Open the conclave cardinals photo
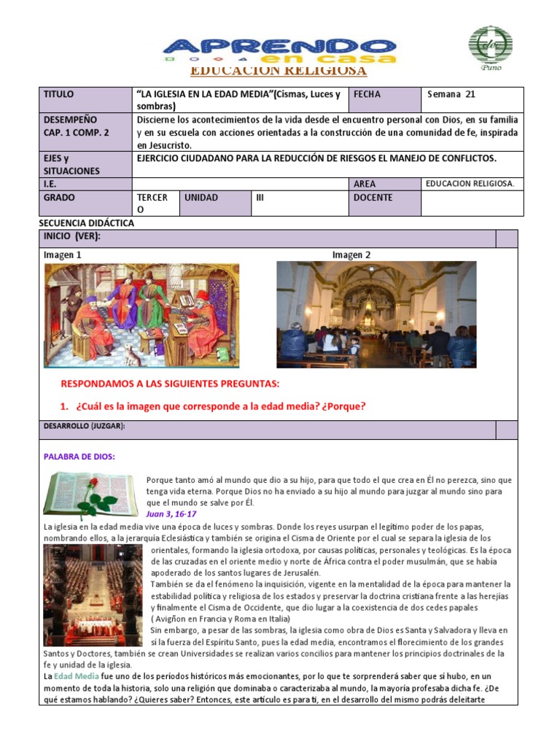Viewport: 560px width, 747px height. click(93, 595)
